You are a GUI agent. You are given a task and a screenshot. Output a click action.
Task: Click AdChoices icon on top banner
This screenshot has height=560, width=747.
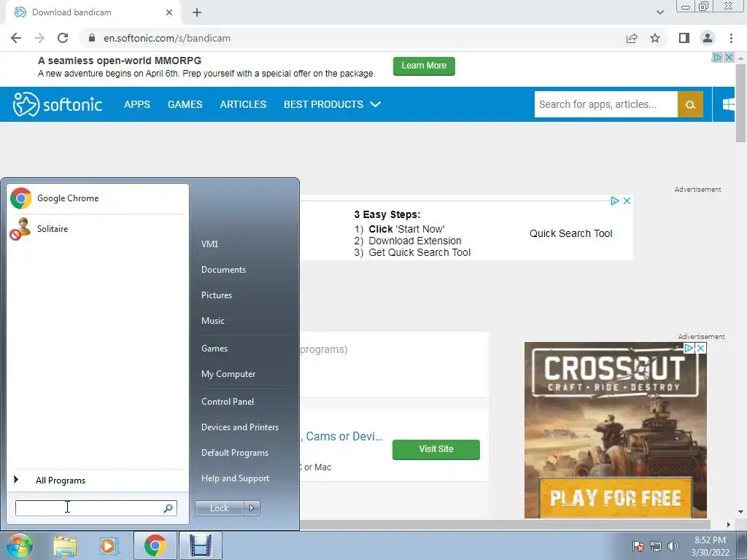(717, 57)
